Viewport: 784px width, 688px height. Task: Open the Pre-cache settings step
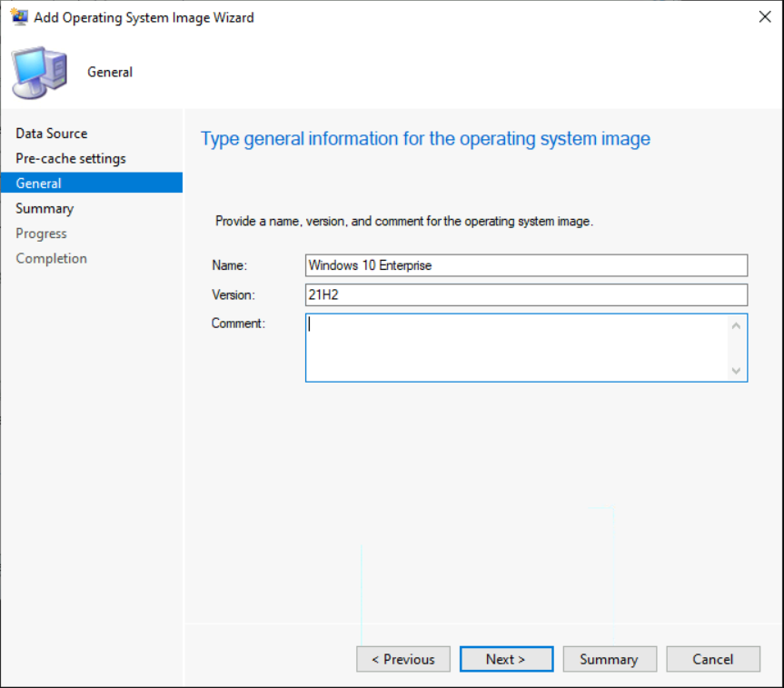[x=71, y=159]
